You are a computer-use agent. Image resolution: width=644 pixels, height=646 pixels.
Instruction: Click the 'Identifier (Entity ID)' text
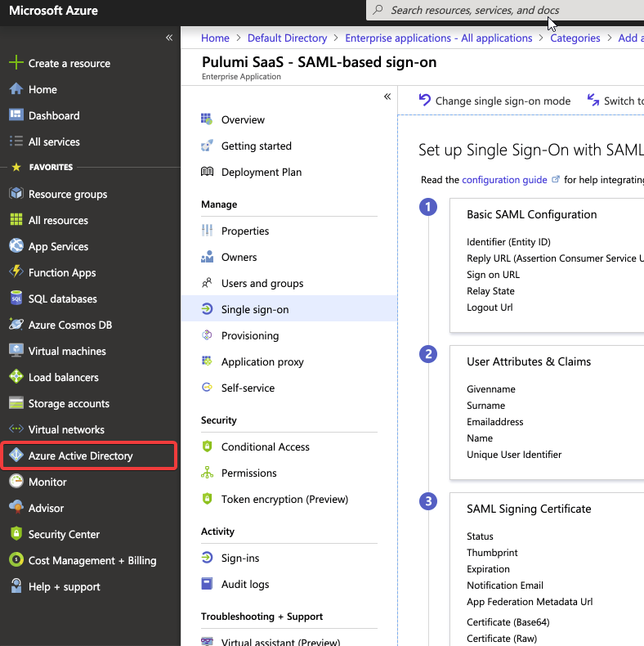[508, 242]
